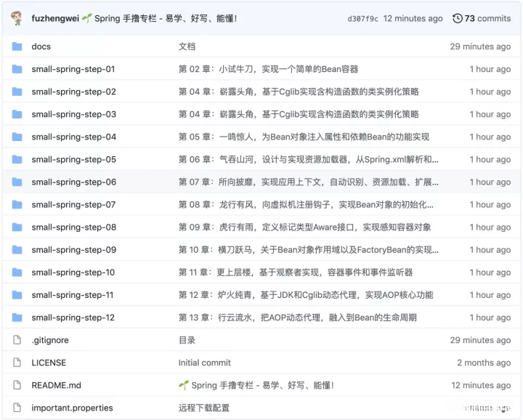Image resolution: width=523 pixels, height=420 pixels.
Task: Open small-spring-step-01 directory
Action: (x=73, y=69)
